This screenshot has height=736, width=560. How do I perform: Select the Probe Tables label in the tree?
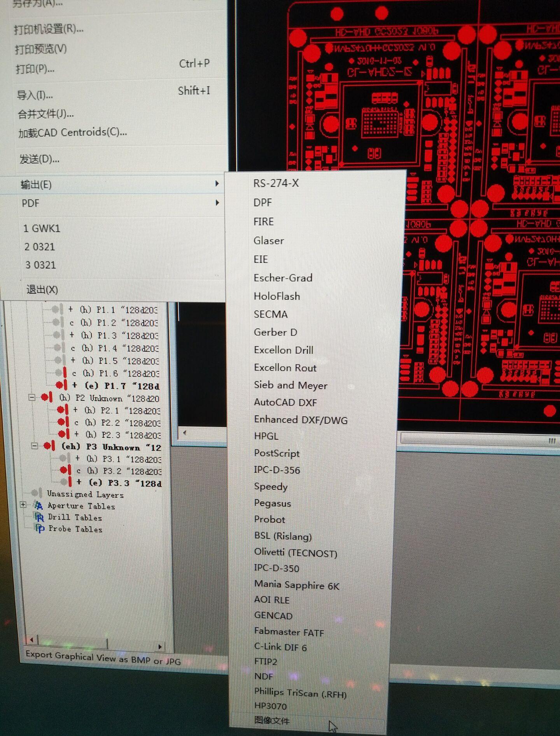tap(75, 528)
